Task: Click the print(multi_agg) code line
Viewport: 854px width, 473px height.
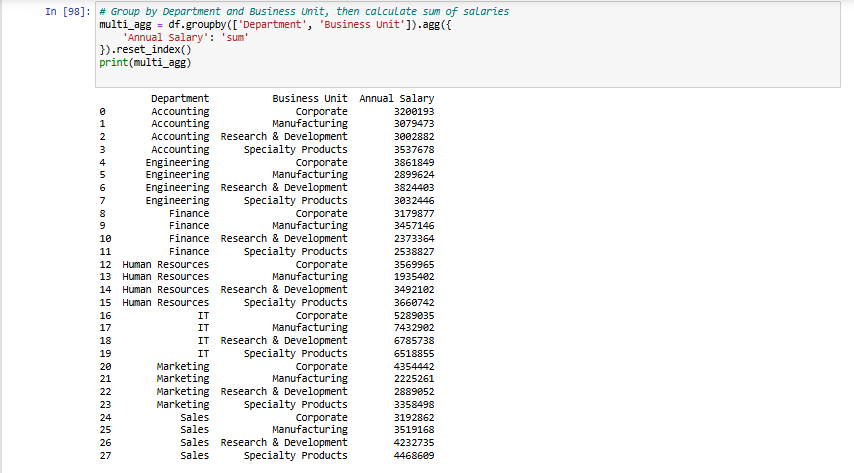Action: click(x=145, y=63)
